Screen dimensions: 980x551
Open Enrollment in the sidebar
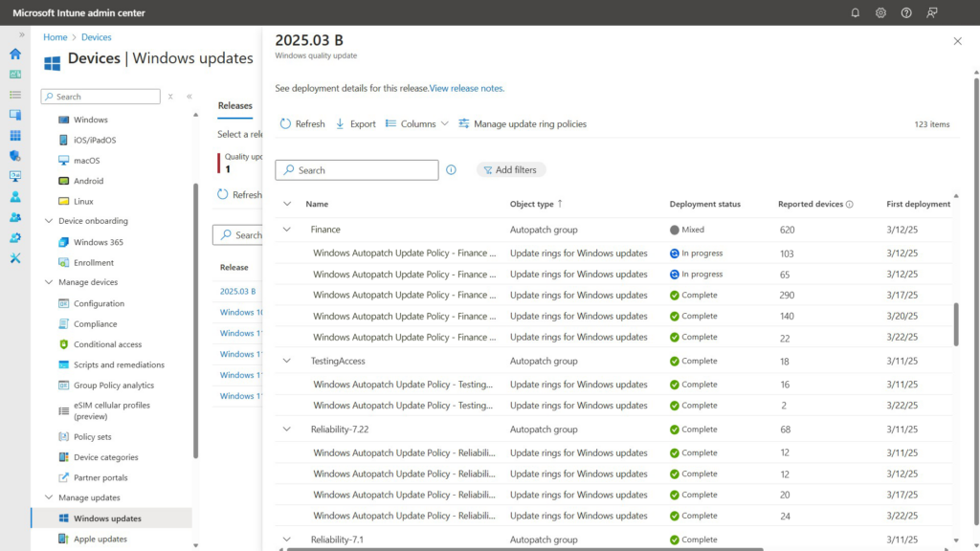[x=94, y=262]
